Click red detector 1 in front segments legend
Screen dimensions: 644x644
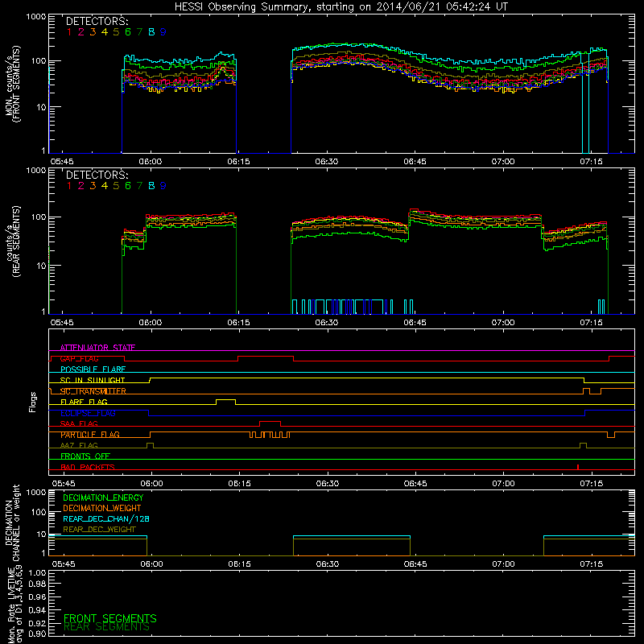coord(69,31)
